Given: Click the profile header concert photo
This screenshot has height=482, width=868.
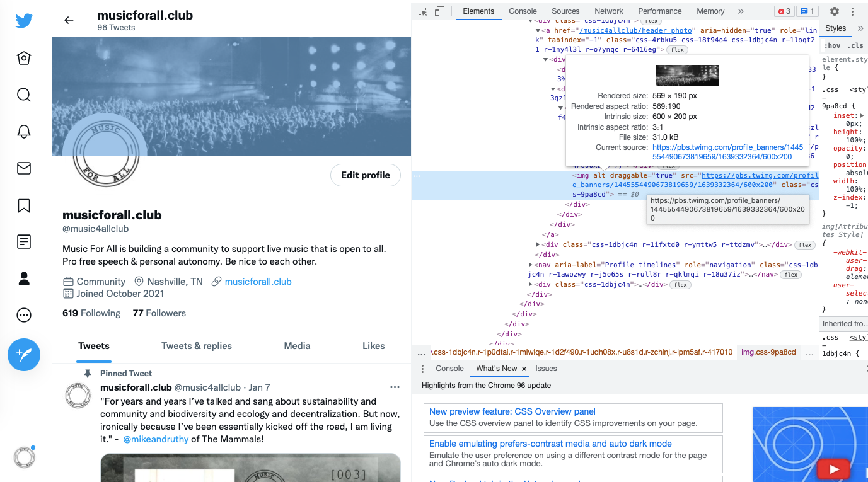Looking at the screenshot, I should coord(232,96).
